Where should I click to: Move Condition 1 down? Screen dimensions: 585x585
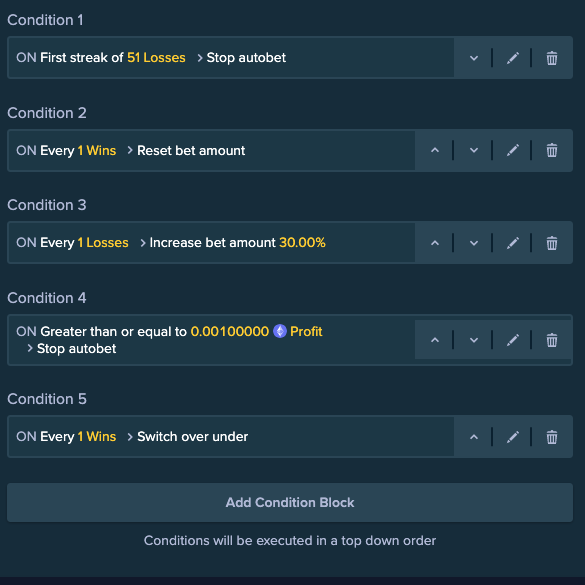pyautogui.click(x=474, y=58)
